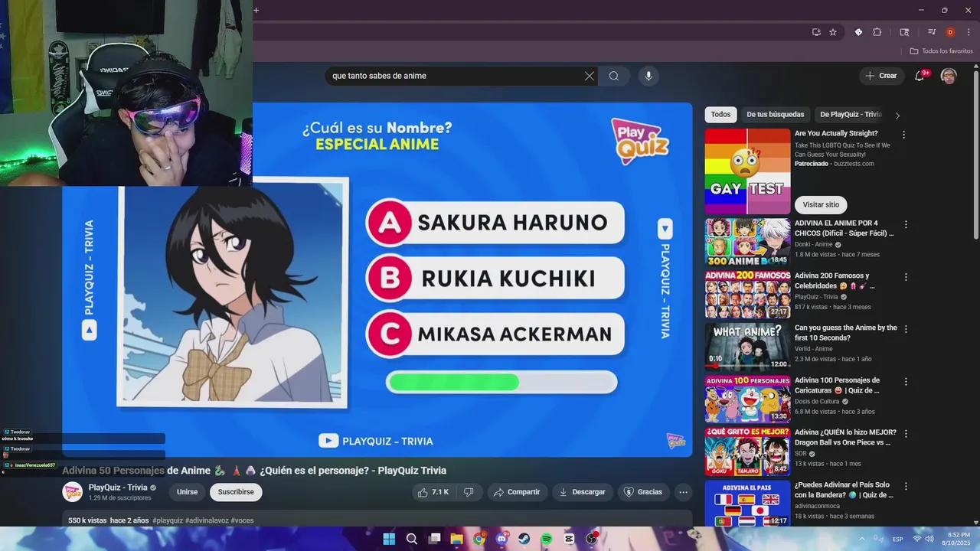The image size is (980, 551).
Task: Click the Compartir share button
Action: point(518,492)
